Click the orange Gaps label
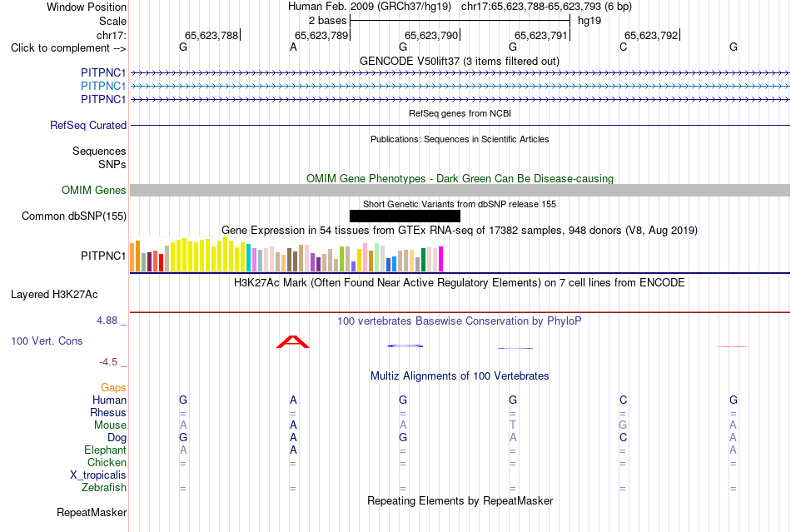This screenshot has width=791, height=532. tap(113, 387)
